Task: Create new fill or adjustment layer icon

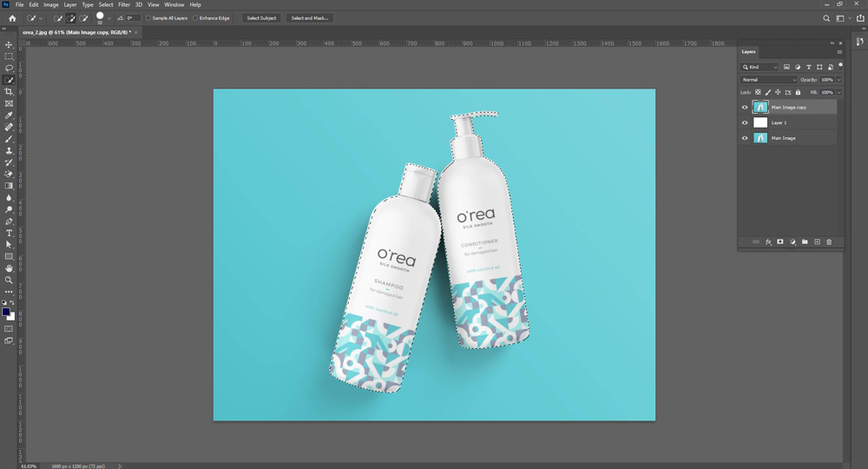Action: coord(792,242)
